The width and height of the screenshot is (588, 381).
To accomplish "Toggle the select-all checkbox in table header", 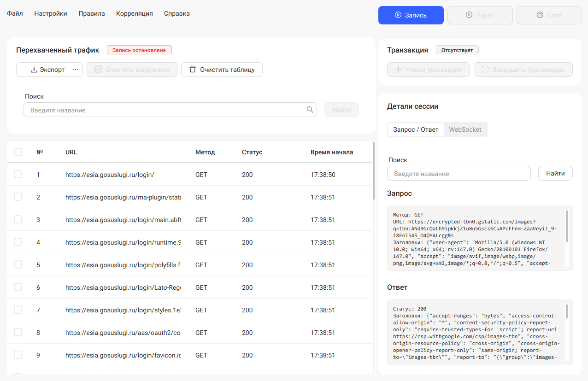I will [18, 152].
